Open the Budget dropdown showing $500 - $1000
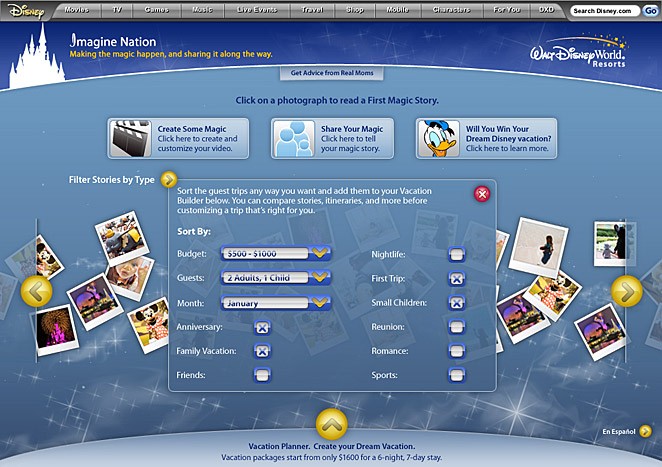662x467 pixels. click(276, 253)
